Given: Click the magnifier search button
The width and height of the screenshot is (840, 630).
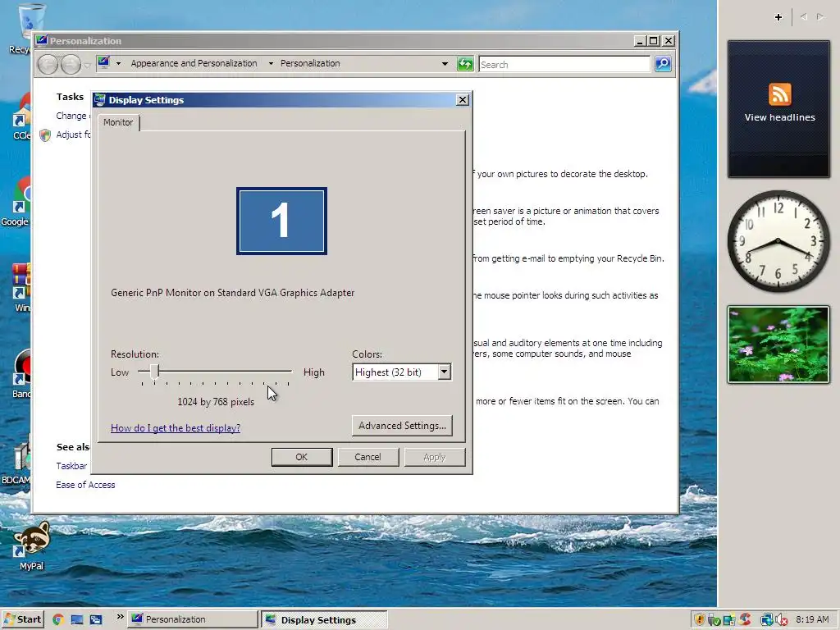Looking at the screenshot, I should coord(663,64).
